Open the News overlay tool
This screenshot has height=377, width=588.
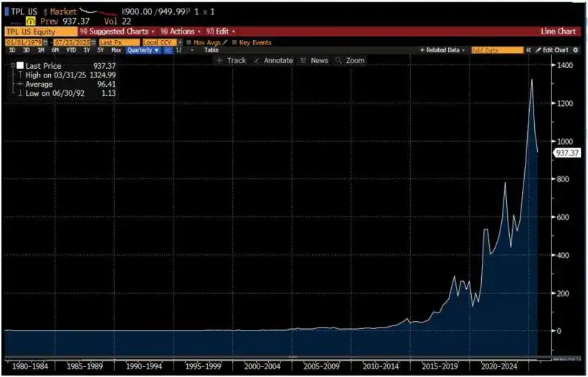pos(315,61)
